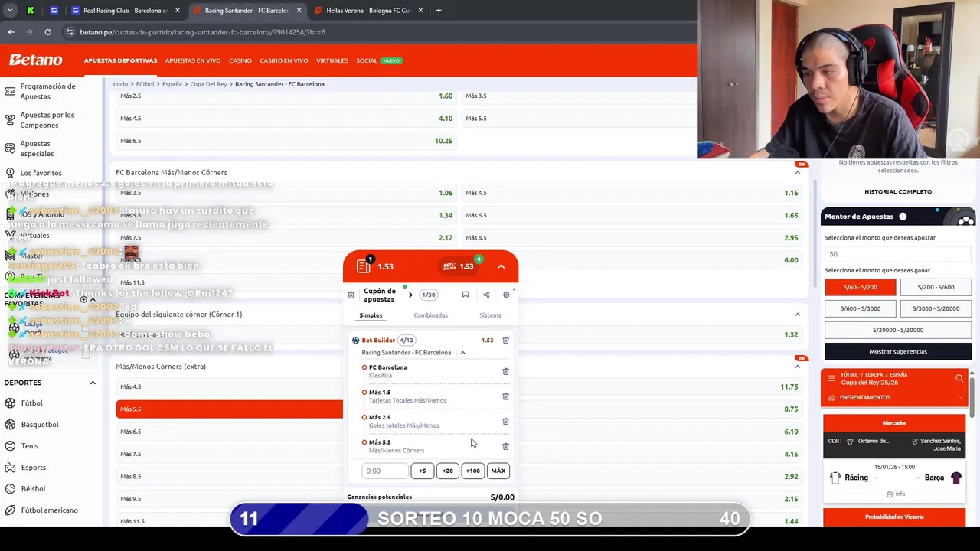Open Básquetbol sport in sidebar

pyautogui.click(x=40, y=425)
